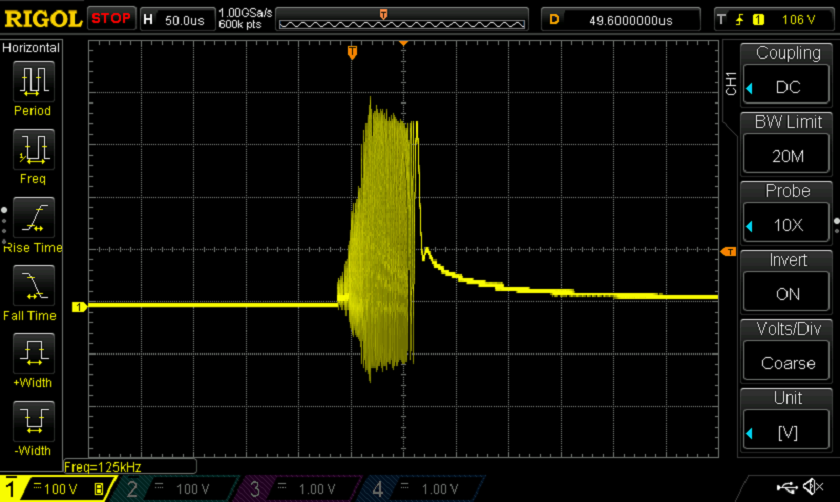Select the -Width measurement icon
This screenshot has height=502, width=840.
[33, 418]
